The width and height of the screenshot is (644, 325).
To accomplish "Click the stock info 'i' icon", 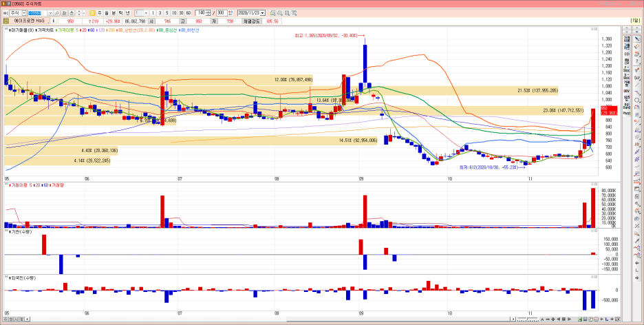I will coord(54,21).
